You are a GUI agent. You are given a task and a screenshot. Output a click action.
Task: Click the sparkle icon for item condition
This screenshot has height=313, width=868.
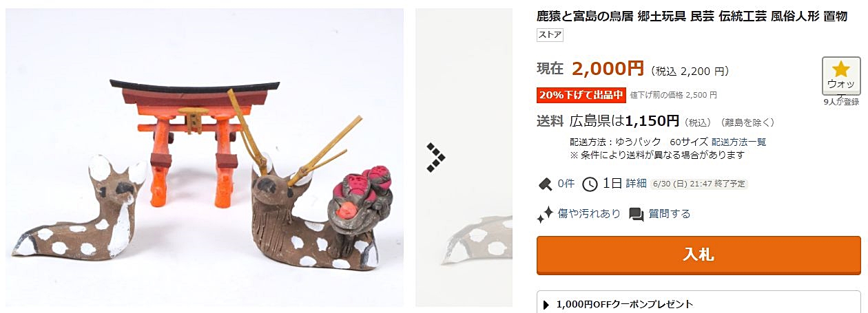click(x=545, y=214)
